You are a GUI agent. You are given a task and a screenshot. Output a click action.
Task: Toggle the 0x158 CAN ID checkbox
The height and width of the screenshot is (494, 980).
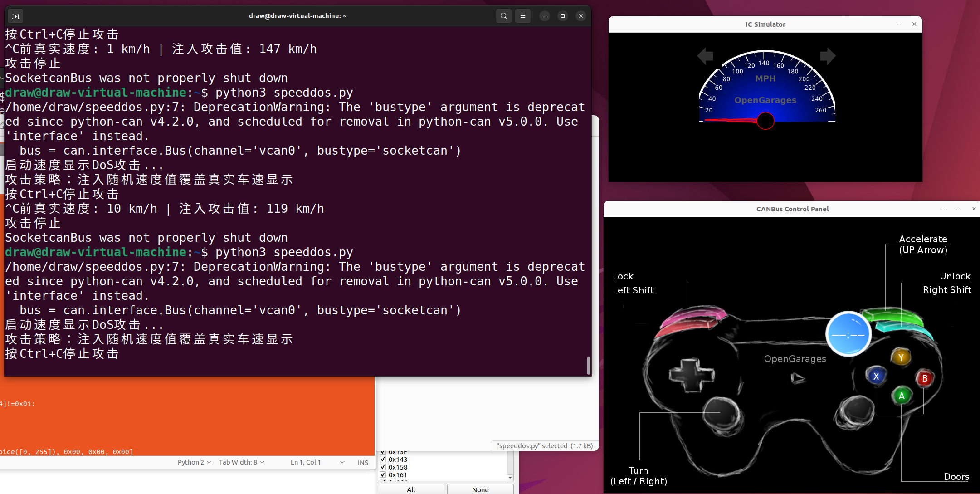383,467
